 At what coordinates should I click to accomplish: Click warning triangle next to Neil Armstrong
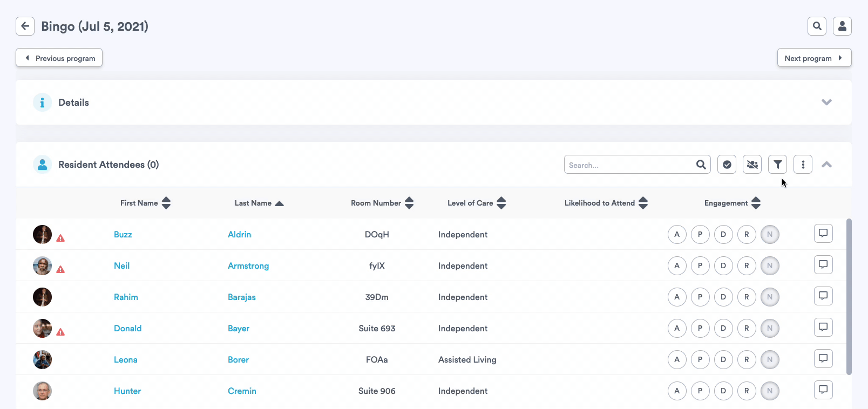(60, 269)
